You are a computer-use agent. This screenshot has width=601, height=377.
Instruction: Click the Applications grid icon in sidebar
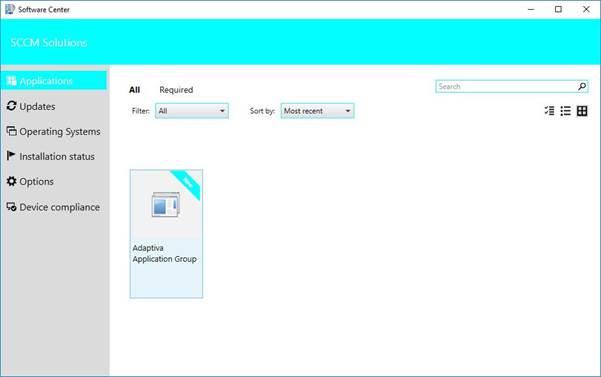click(11, 80)
